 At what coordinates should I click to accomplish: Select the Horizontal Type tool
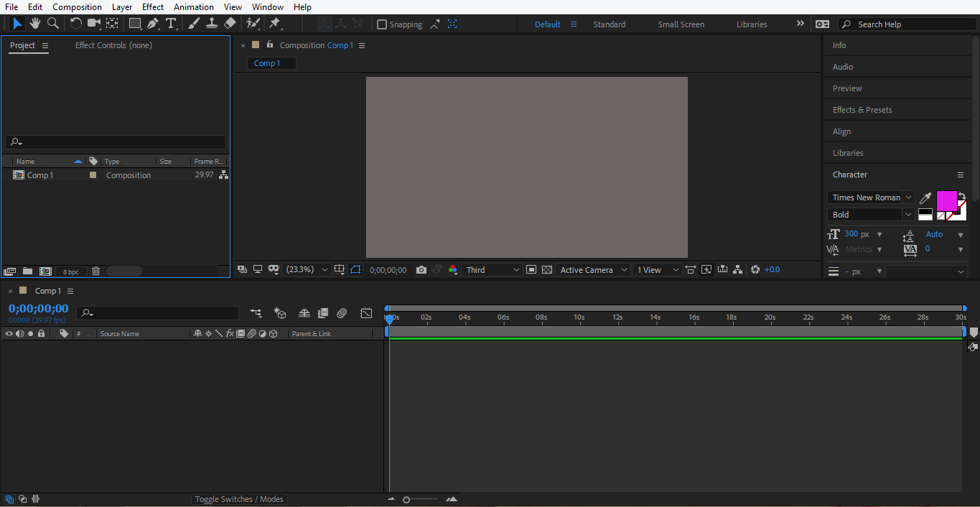point(171,24)
